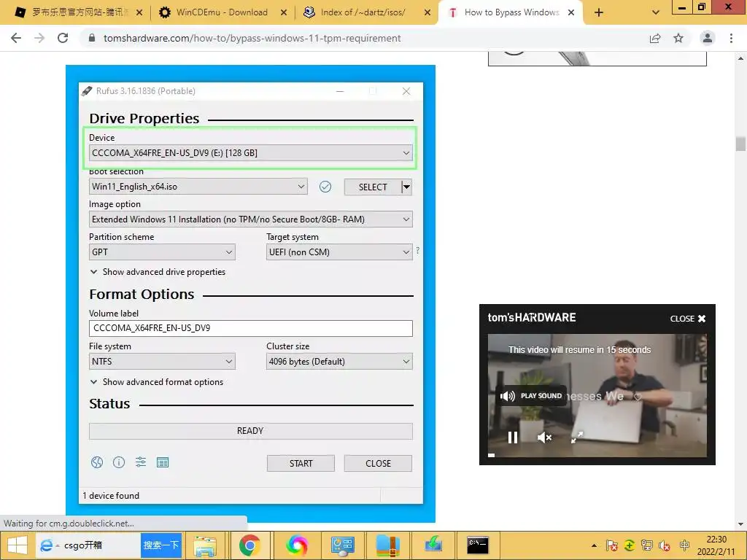Viewport: 747px width, 560px height.
Task: Open the Control Panel taskbar icon
Action: coord(343,545)
